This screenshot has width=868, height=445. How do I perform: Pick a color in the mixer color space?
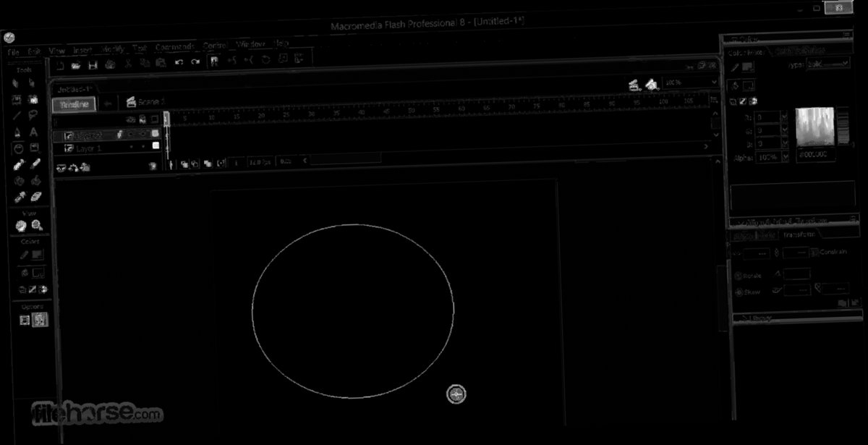click(814, 128)
